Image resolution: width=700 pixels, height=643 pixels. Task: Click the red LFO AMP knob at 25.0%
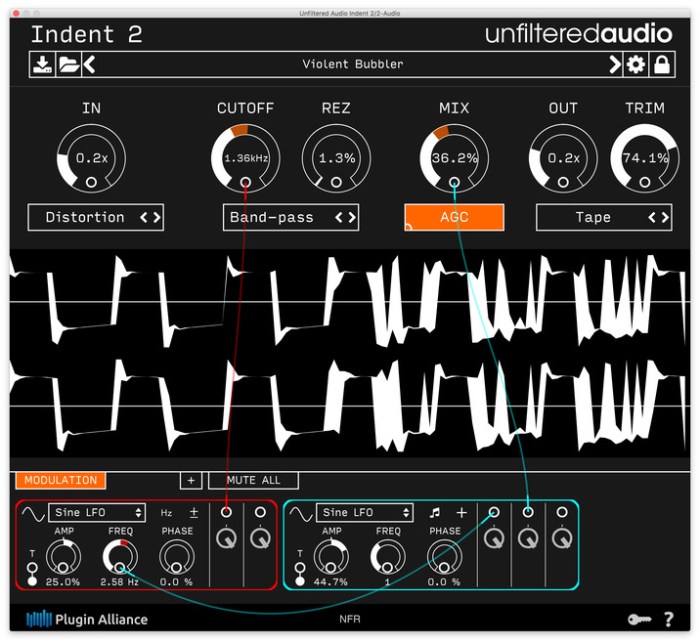click(63, 556)
